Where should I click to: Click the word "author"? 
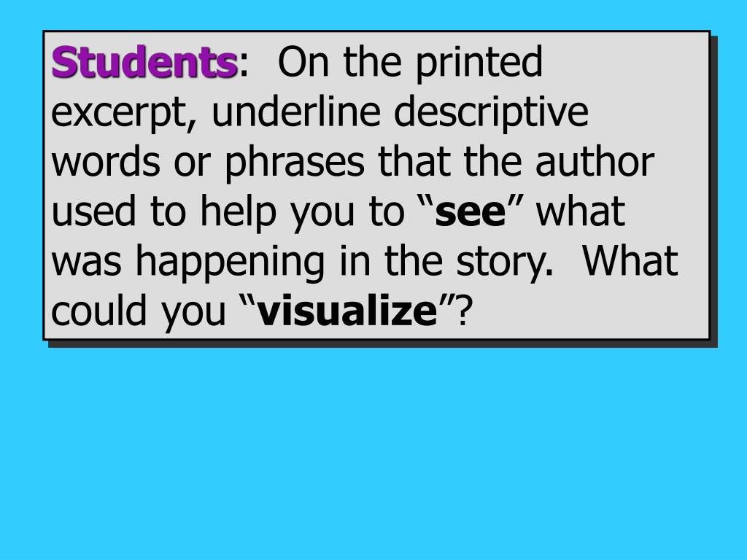(x=595, y=161)
